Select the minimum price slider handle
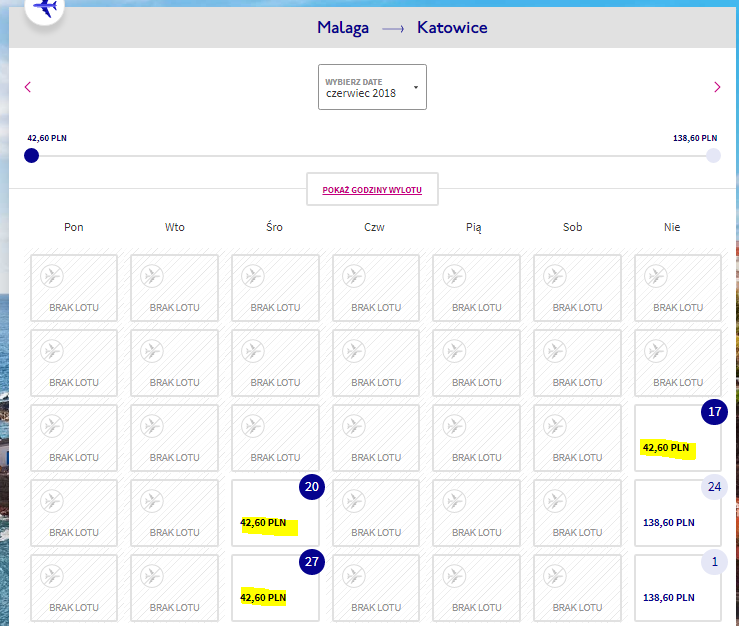Image resolution: width=739 pixels, height=626 pixels. coord(32,156)
